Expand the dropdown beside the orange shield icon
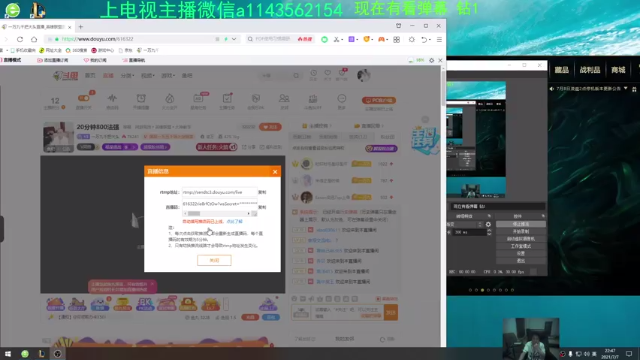The height and width of the screenshot is (360, 640). (x=372, y=40)
